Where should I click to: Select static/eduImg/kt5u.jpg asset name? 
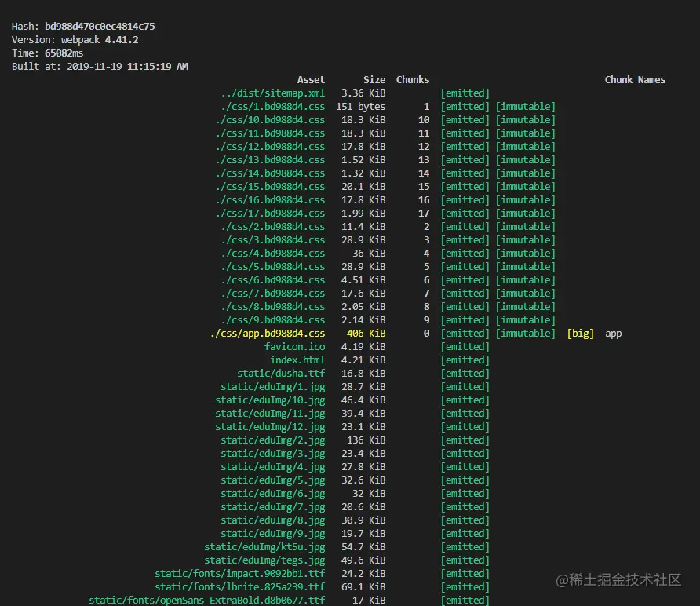264,547
